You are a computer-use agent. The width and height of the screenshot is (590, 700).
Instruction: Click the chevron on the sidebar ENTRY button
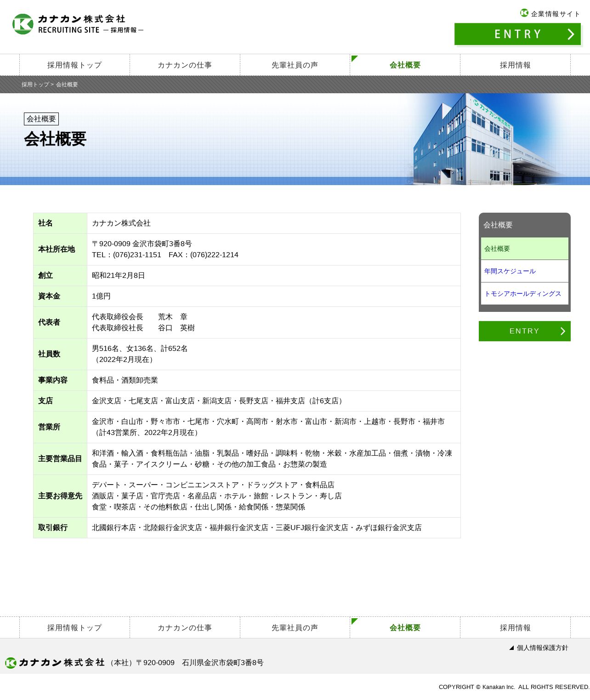(x=562, y=331)
